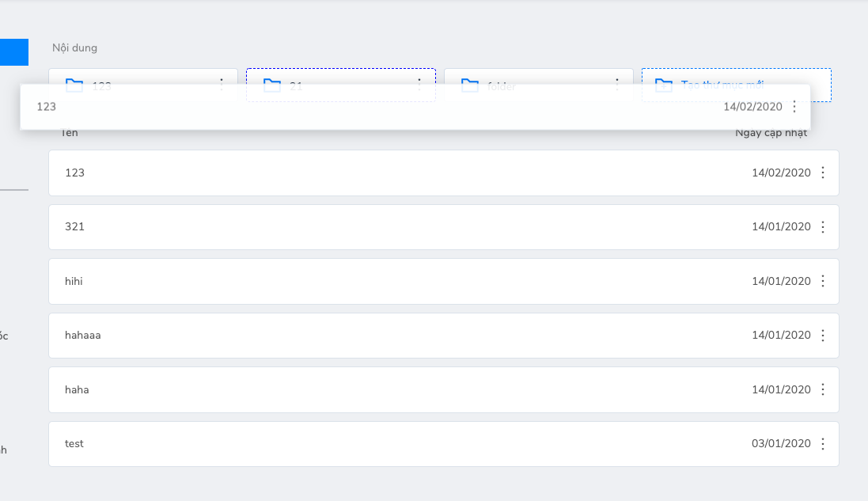This screenshot has height=501, width=868.
Task: Open the options menu for row test
Action: click(823, 444)
